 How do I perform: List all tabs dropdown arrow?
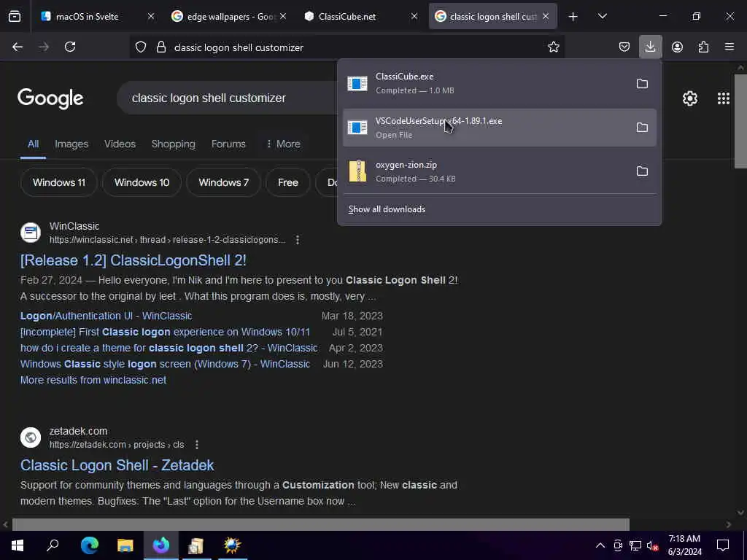click(x=602, y=16)
